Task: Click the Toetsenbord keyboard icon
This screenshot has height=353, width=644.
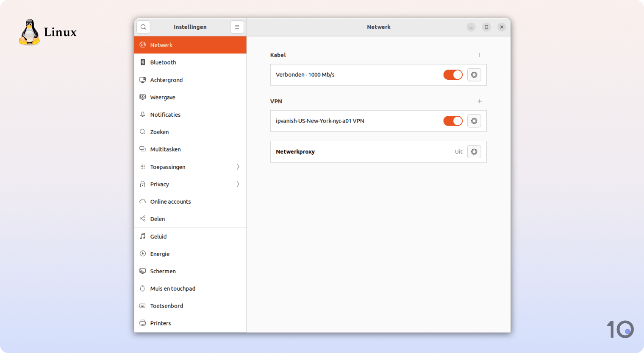Action: click(x=143, y=306)
